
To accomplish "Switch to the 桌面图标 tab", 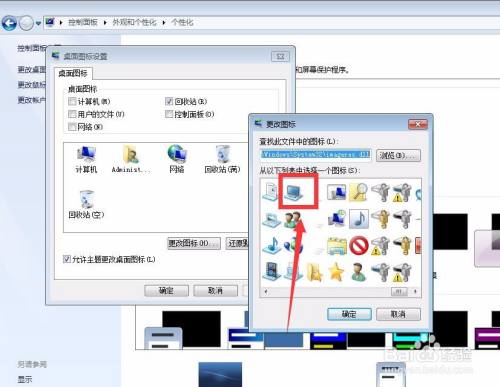I will (x=73, y=73).
